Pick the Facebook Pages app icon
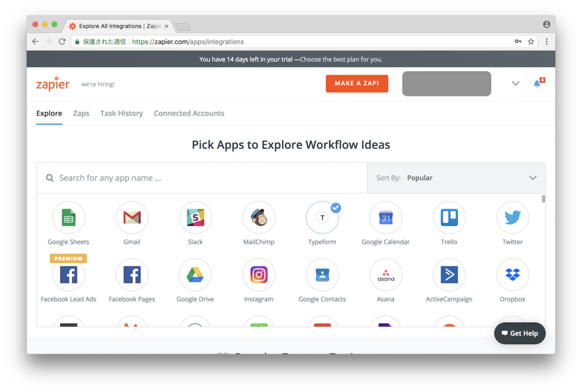 point(132,275)
